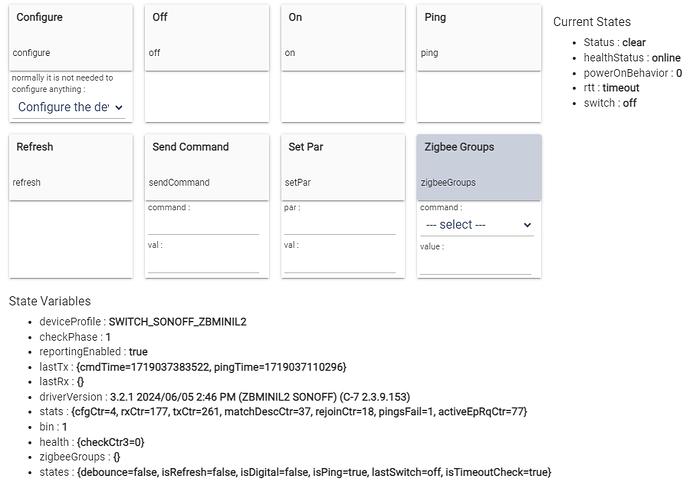Focus the Send Command command input field
The image size is (690, 484).
[203, 226]
